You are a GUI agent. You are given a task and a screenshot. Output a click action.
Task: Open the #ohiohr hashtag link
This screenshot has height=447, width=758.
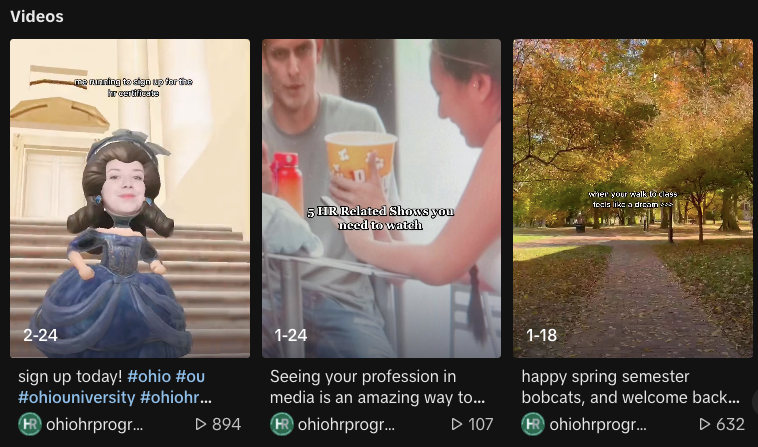tap(175, 397)
